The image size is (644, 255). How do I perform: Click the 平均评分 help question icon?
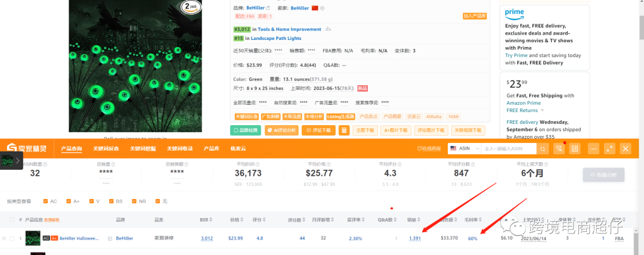point(399,164)
